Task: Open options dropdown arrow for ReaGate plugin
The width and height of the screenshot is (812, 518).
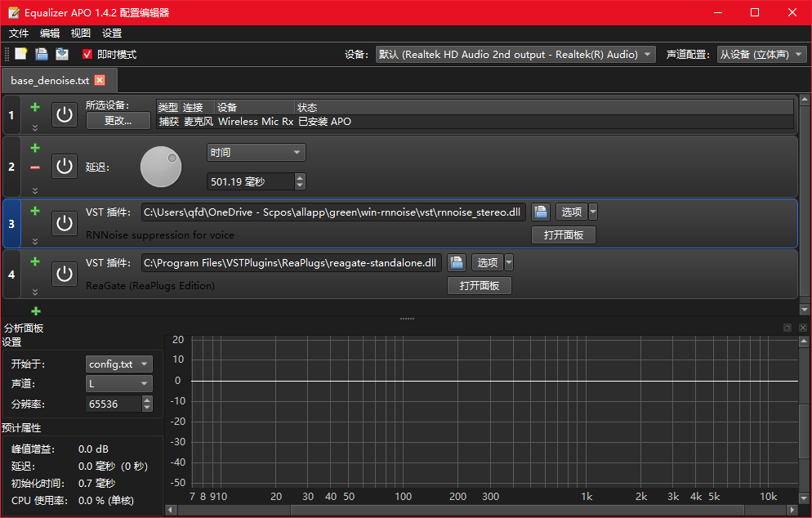Action: pyautogui.click(x=509, y=262)
